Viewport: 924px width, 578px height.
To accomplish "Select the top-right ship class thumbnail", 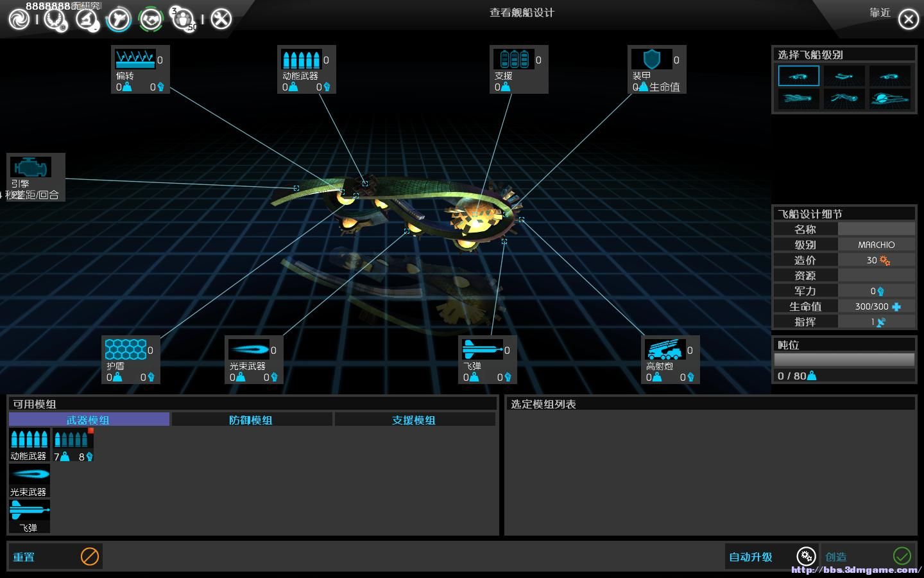I will pos(890,76).
